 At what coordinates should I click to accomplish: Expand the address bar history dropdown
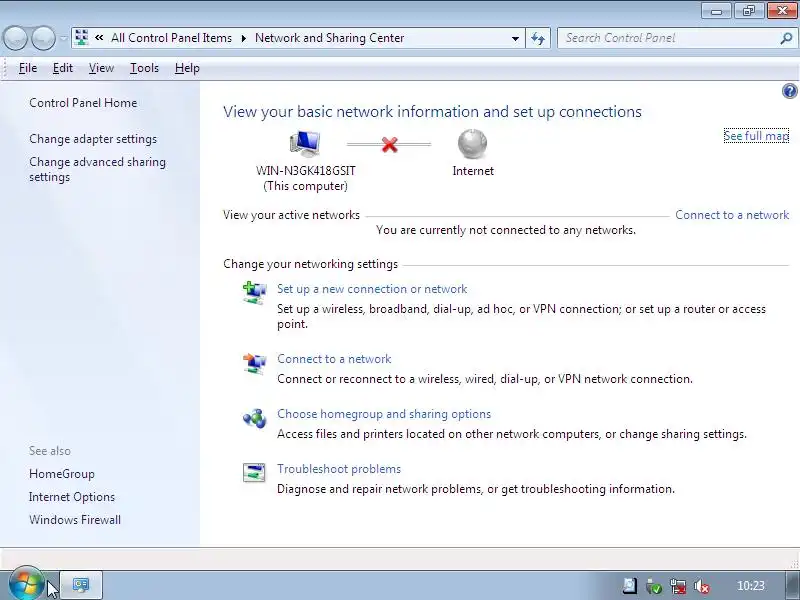[x=515, y=38]
